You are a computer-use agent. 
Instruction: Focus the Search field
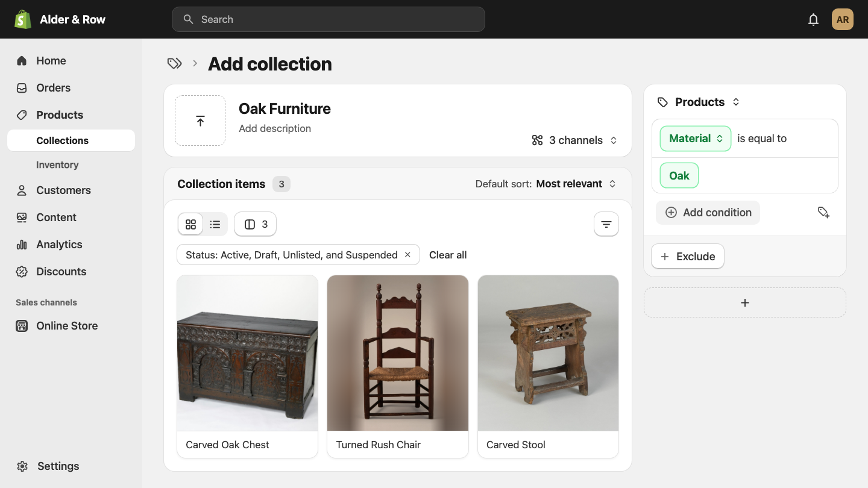[329, 19]
